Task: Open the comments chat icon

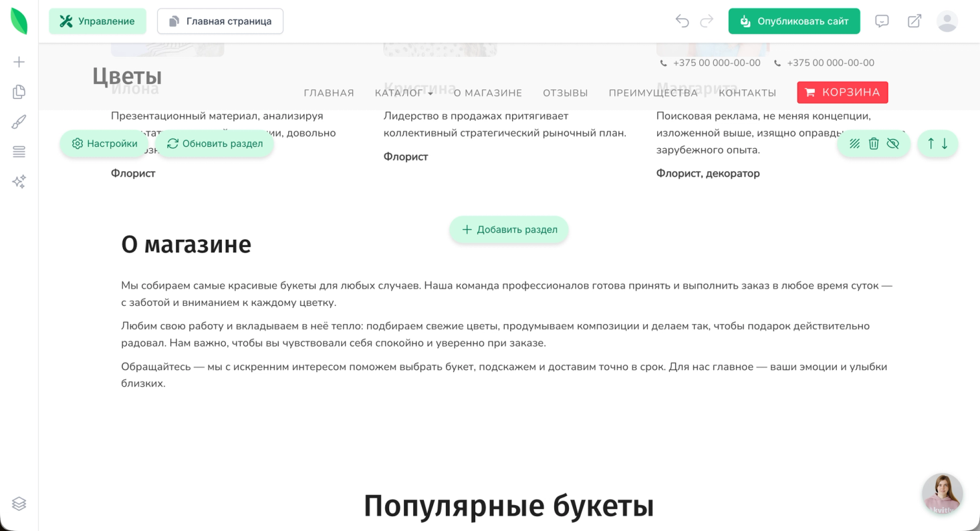Action: coord(882,21)
